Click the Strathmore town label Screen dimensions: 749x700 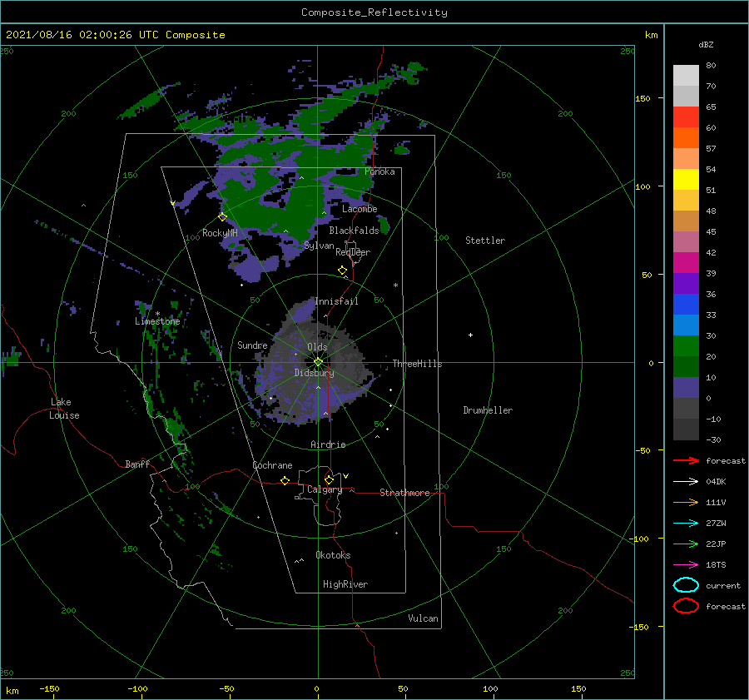tap(404, 493)
